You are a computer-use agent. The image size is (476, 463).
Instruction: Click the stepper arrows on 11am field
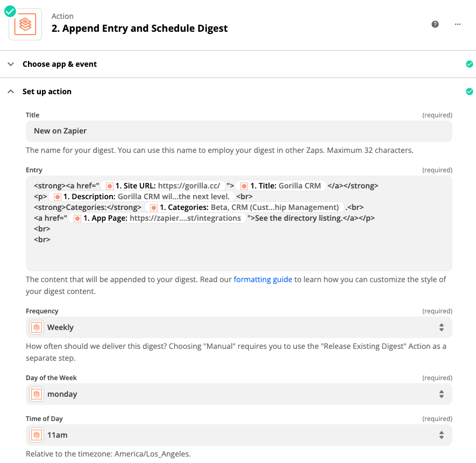coord(442,435)
